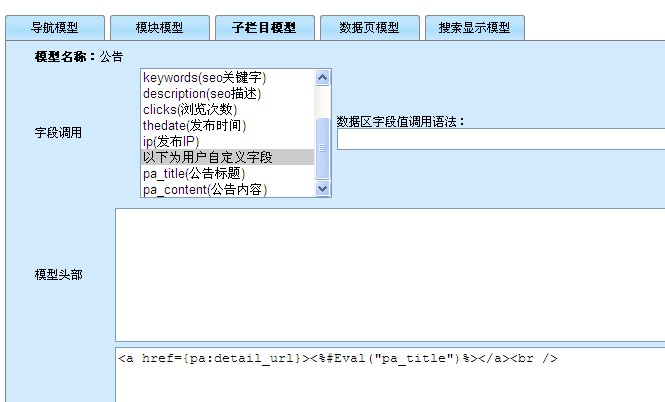Viewport: 665px width, 402px height.
Task: Focus the 数据区字段值调用语法 input box
Action: click(x=500, y=140)
